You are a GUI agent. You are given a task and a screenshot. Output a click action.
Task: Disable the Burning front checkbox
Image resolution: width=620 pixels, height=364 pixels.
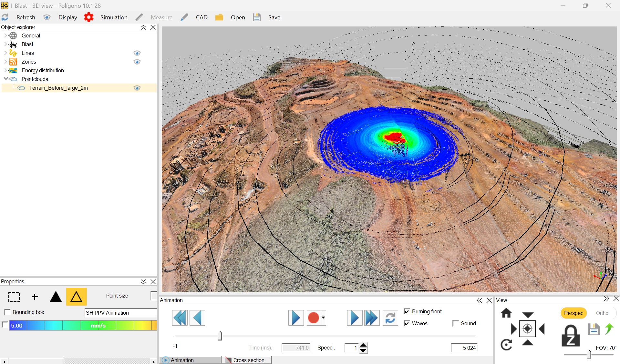(407, 311)
